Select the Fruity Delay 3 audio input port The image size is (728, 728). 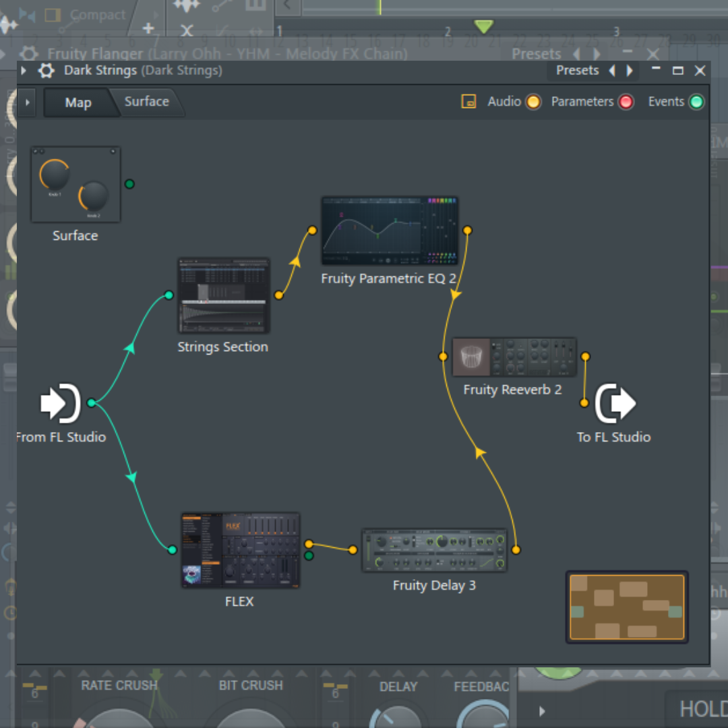click(353, 550)
